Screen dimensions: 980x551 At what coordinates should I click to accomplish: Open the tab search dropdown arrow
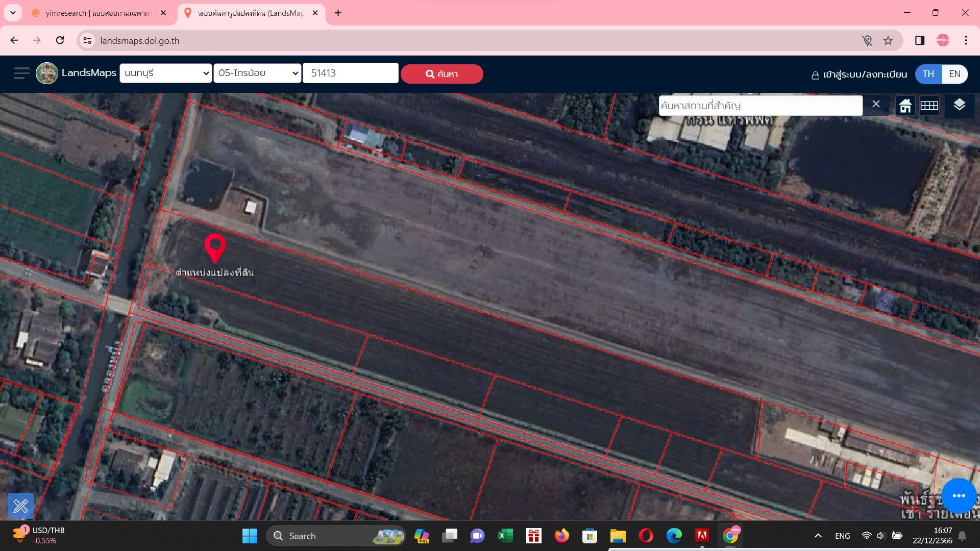(x=13, y=13)
